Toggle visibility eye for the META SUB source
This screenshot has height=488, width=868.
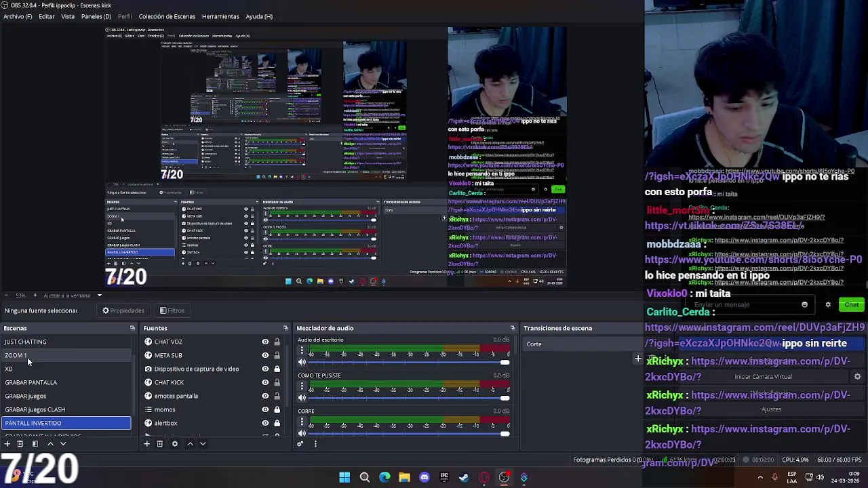pyautogui.click(x=265, y=355)
